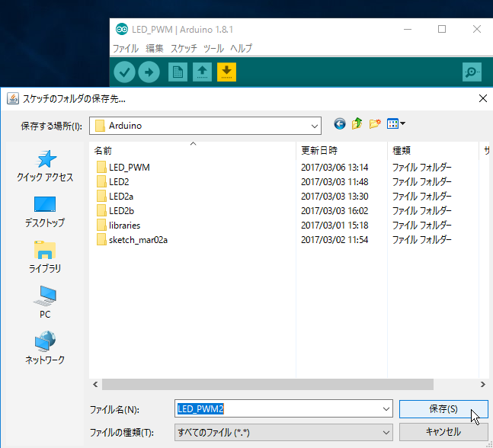The image size is (493, 448).
Task: Maximize the Arduino window
Action: click(442, 29)
